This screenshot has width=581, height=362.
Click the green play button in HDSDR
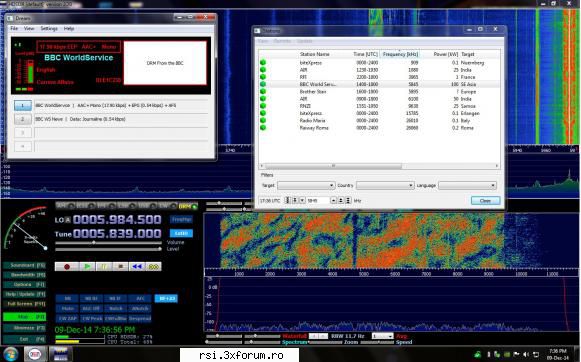point(87,266)
